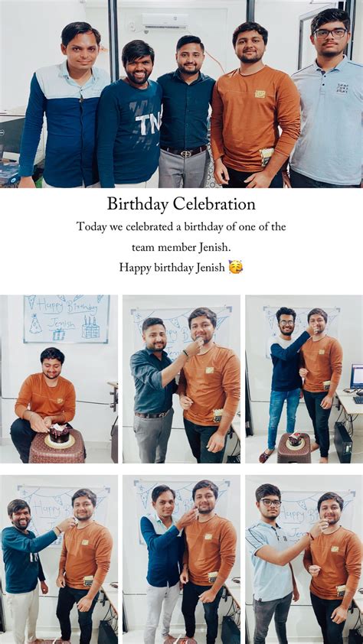This screenshot has width=363, height=644.
Task: Click the belt buckle in the group photo
Action: coord(186,153)
